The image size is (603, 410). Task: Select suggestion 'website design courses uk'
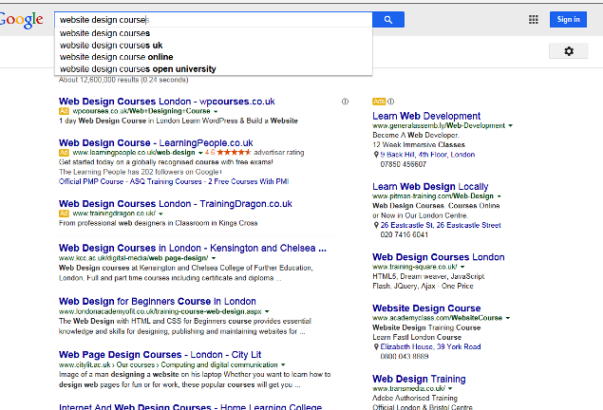click(x=213, y=45)
